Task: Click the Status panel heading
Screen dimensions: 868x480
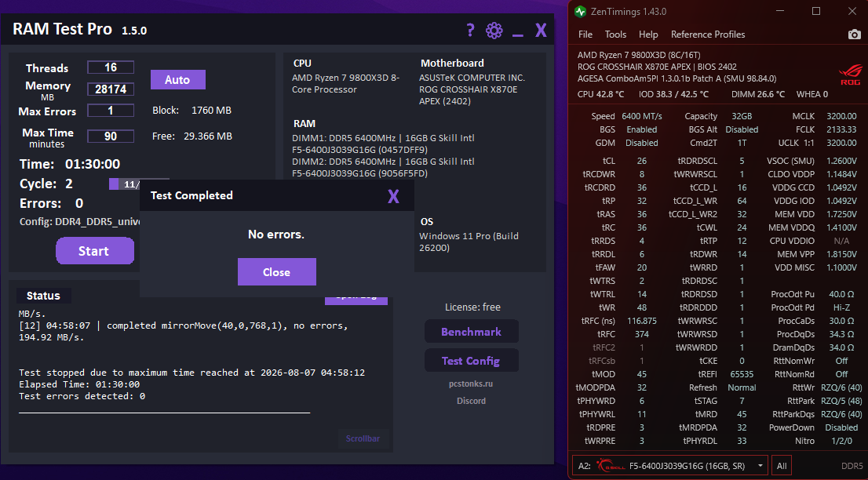Action: click(43, 296)
